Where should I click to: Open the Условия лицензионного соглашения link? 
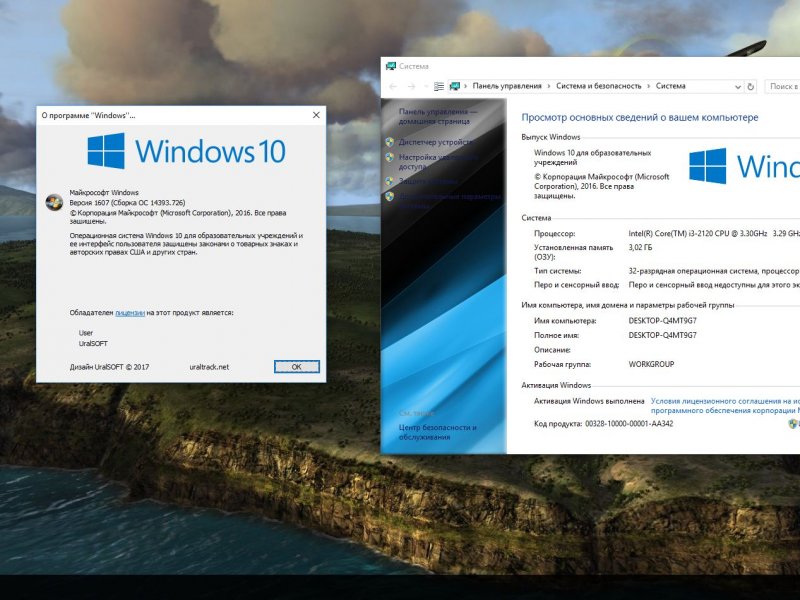point(725,406)
